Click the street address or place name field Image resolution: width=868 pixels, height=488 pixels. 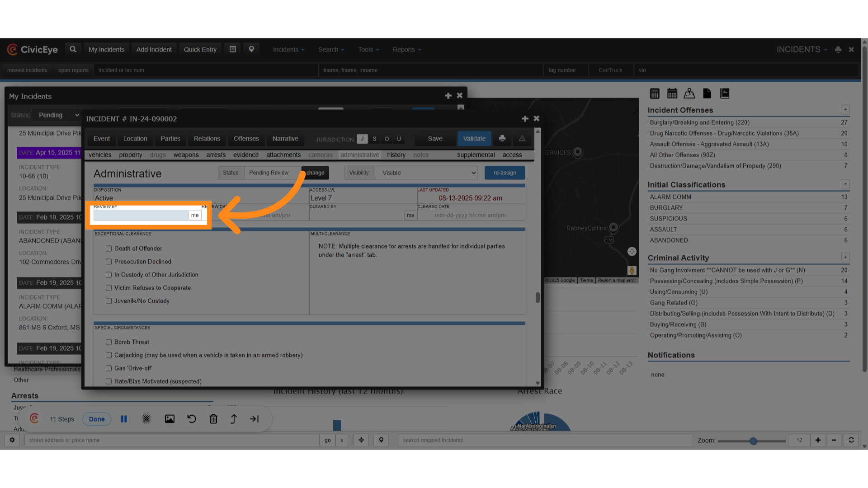[172, 440]
